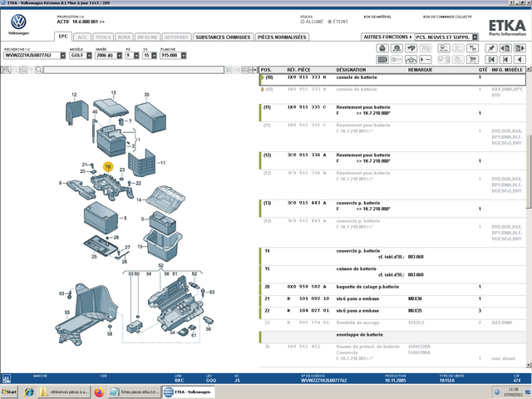Switch to the TOOLS tab
The width and height of the screenshot is (532, 399).
[x=103, y=37]
